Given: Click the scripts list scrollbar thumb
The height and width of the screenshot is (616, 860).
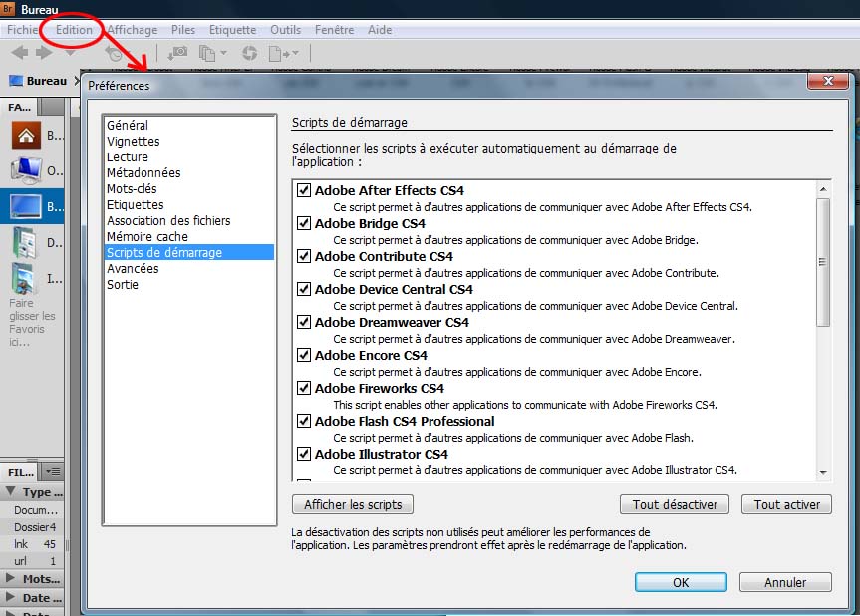Looking at the screenshot, I should [x=823, y=262].
